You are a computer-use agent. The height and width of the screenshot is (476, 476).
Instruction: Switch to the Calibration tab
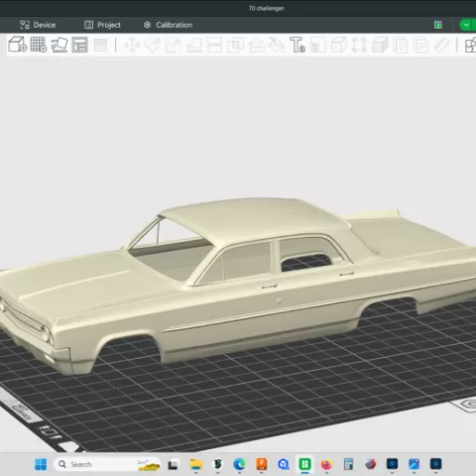pyautogui.click(x=168, y=25)
